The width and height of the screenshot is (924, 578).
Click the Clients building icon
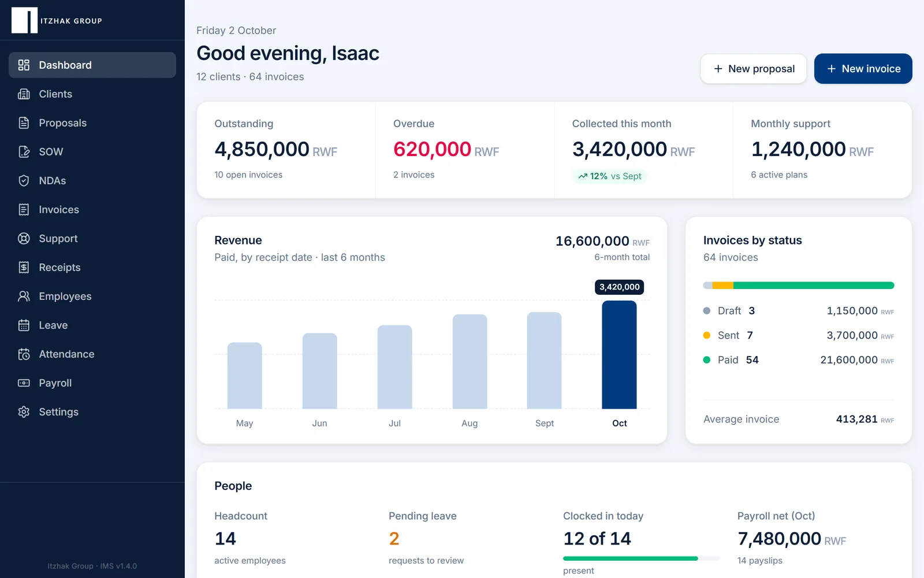pyautogui.click(x=24, y=94)
